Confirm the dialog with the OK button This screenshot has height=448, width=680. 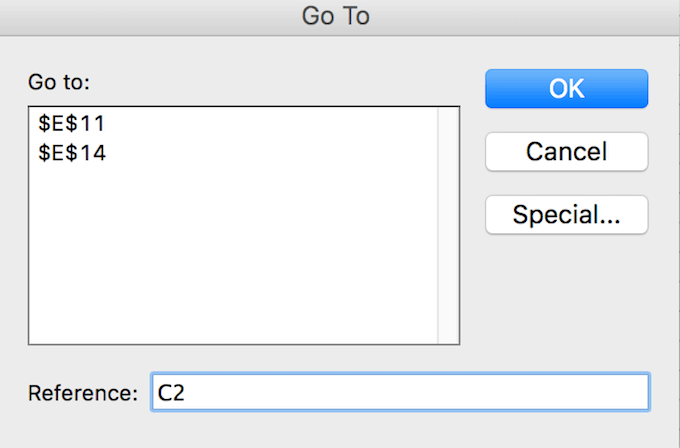coord(566,88)
